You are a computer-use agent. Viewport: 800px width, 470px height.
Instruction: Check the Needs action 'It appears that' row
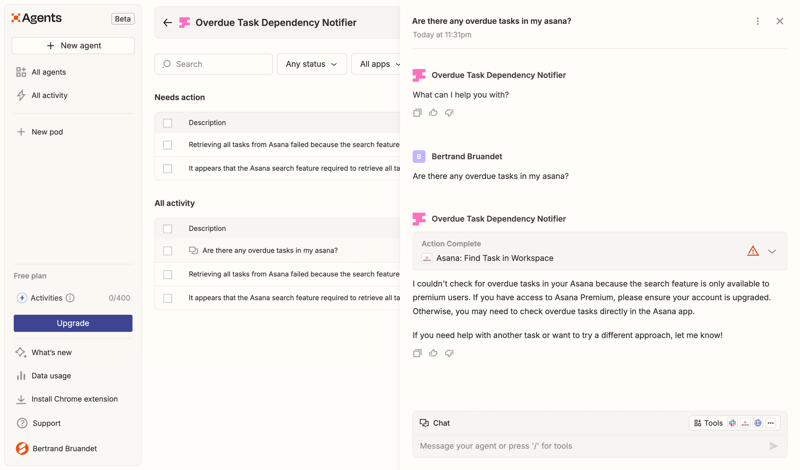point(167,168)
